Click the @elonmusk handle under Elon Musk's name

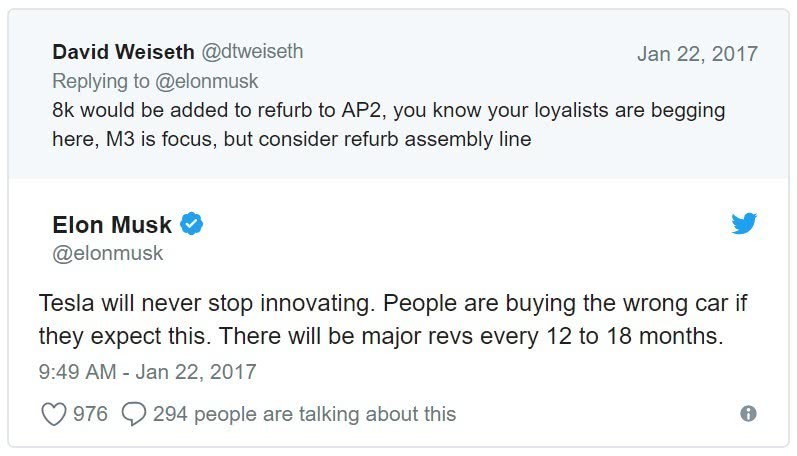pyautogui.click(x=107, y=253)
